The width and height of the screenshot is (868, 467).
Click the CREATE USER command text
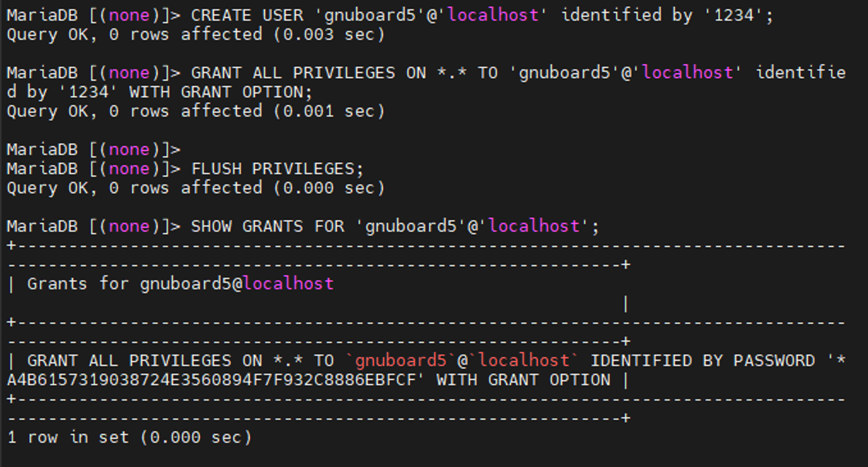coord(482,16)
